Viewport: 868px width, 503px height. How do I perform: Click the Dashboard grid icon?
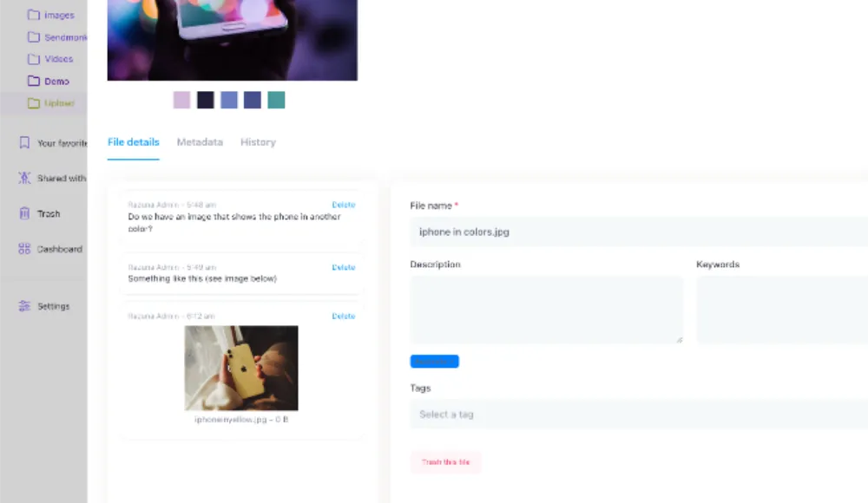pyautogui.click(x=24, y=249)
